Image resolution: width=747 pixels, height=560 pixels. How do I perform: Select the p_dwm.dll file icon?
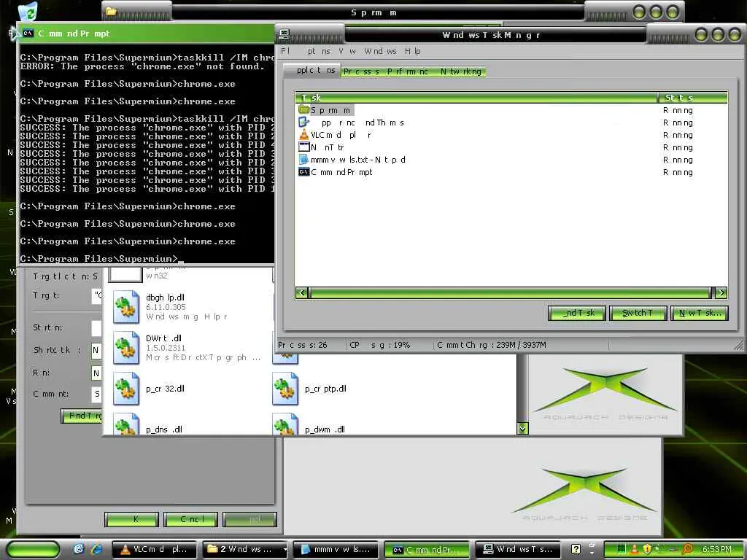pyautogui.click(x=285, y=424)
